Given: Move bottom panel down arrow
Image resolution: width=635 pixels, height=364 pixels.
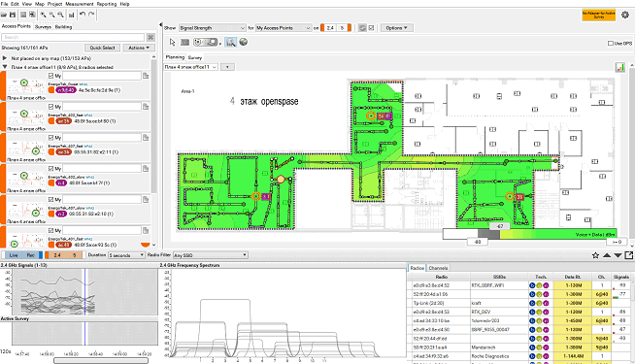Looking at the screenshot, I should (618, 255).
